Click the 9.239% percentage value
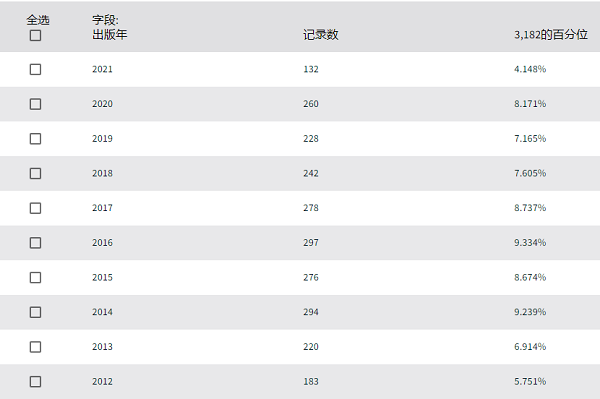Viewport: 600px width, 399px height. (530, 312)
